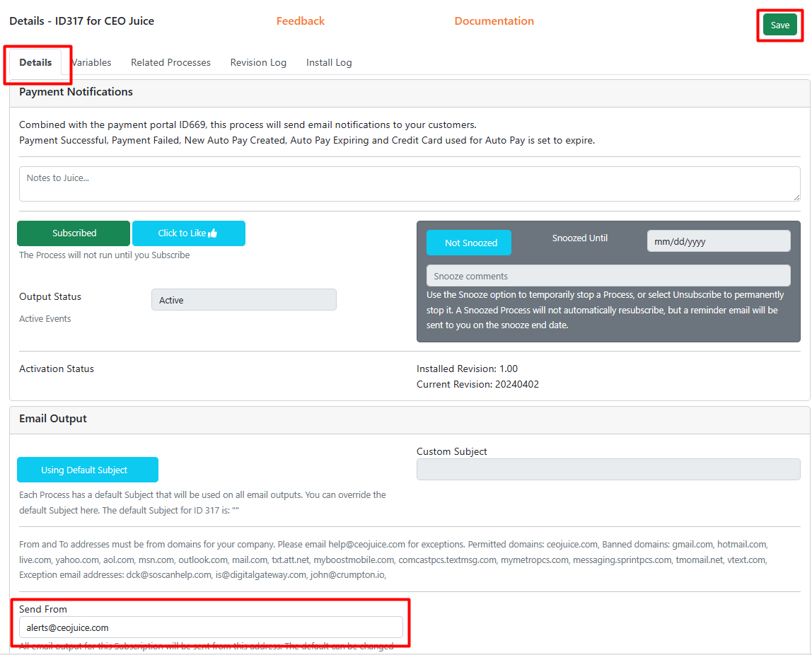Open the Documentation link
This screenshot has height=655, width=812.
(494, 21)
